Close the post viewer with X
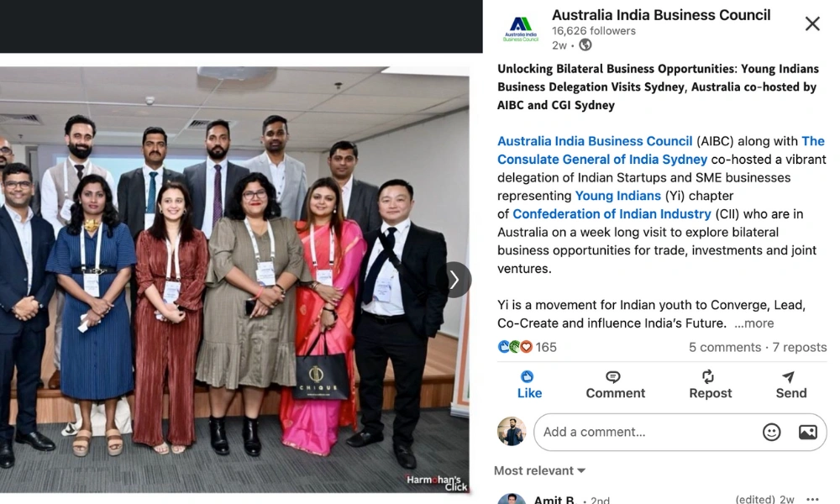Viewport: 840px width, 504px height. click(x=812, y=24)
